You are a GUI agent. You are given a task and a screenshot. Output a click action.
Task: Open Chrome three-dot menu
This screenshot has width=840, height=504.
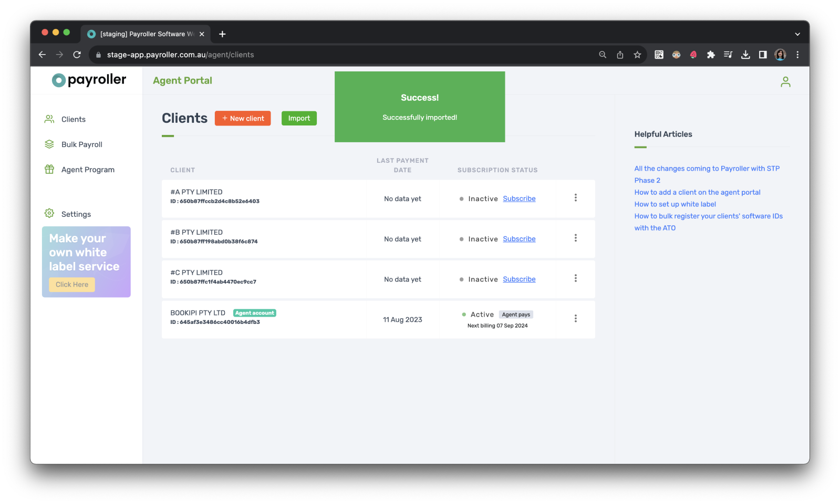(x=797, y=55)
